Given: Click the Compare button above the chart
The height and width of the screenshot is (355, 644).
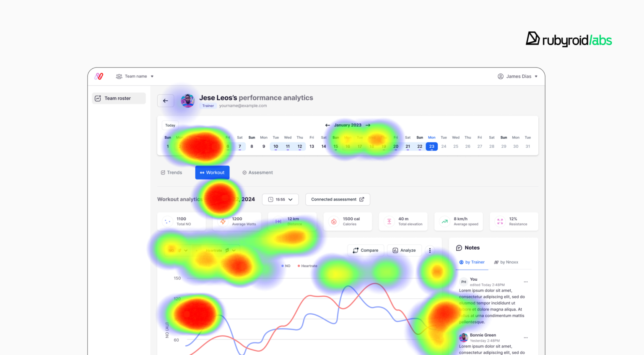Looking at the screenshot, I should coord(366,250).
